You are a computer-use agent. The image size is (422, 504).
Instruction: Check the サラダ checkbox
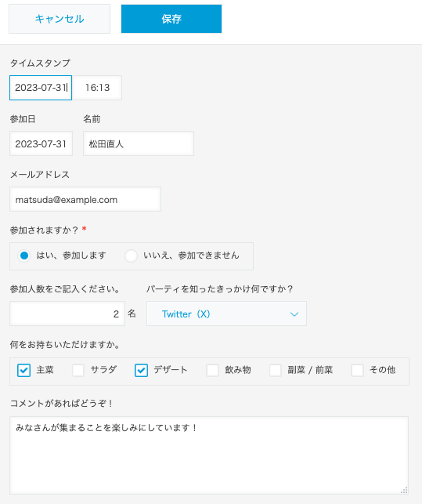coord(78,370)
